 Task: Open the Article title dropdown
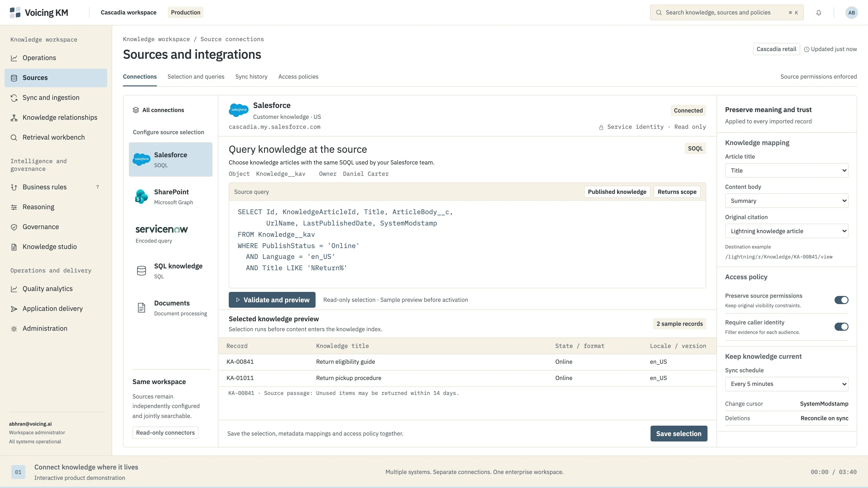[786, 170]
